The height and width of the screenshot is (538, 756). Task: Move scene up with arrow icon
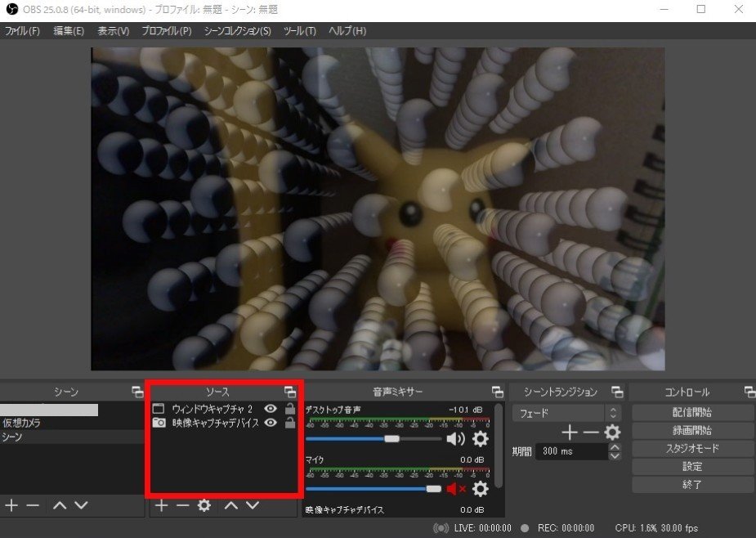(60, 505)
